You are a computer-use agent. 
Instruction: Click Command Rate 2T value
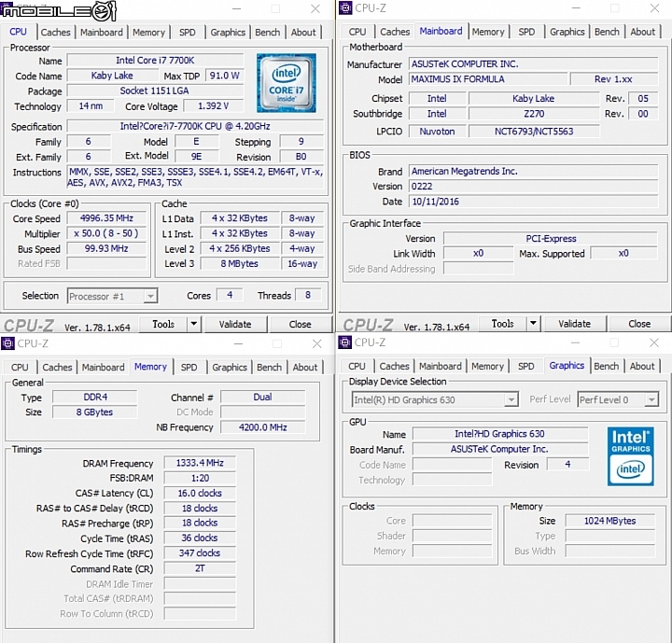coord(200,568)
